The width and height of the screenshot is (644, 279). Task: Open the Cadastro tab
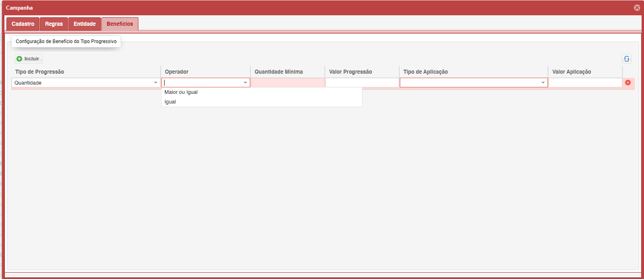(x=23, y=24)
